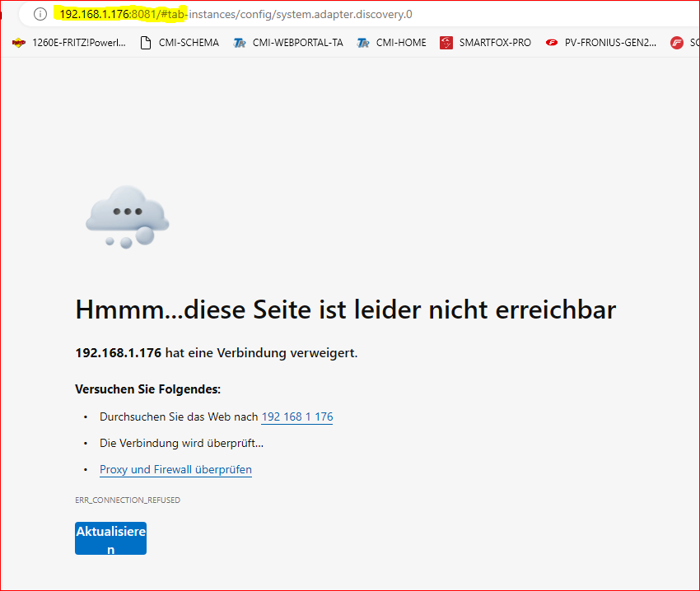Image resolution: width=700 pixels, height=591 pixels.
Task: Click the SMARTFOX-PRO red favicon
Action: (x=446, y=43)
